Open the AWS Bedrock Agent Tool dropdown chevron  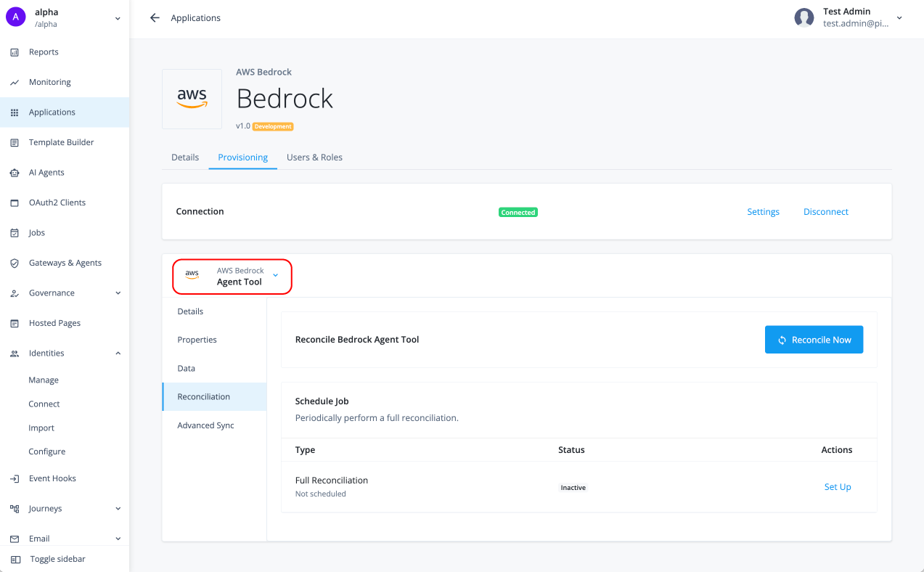275,275
